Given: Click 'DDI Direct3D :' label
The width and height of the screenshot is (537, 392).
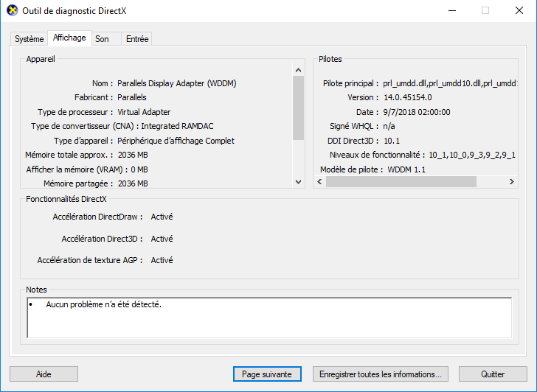Looking at the screenshot, I should pyautogui.click(x=353, y=141).
